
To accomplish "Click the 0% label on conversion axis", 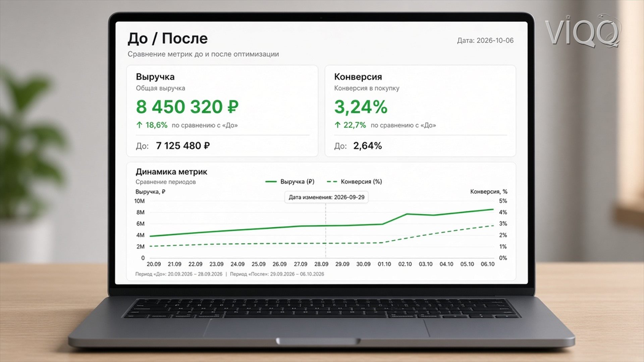I will click(x=503, y=258).
